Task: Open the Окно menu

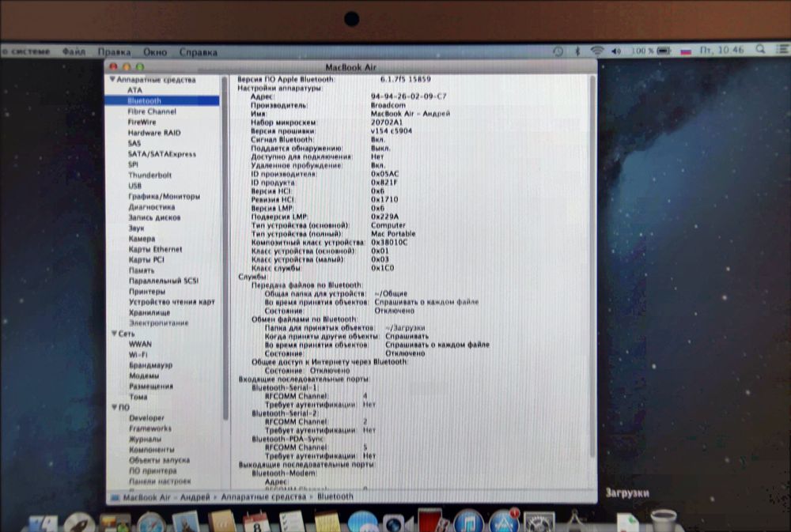Action: (155, 52)
